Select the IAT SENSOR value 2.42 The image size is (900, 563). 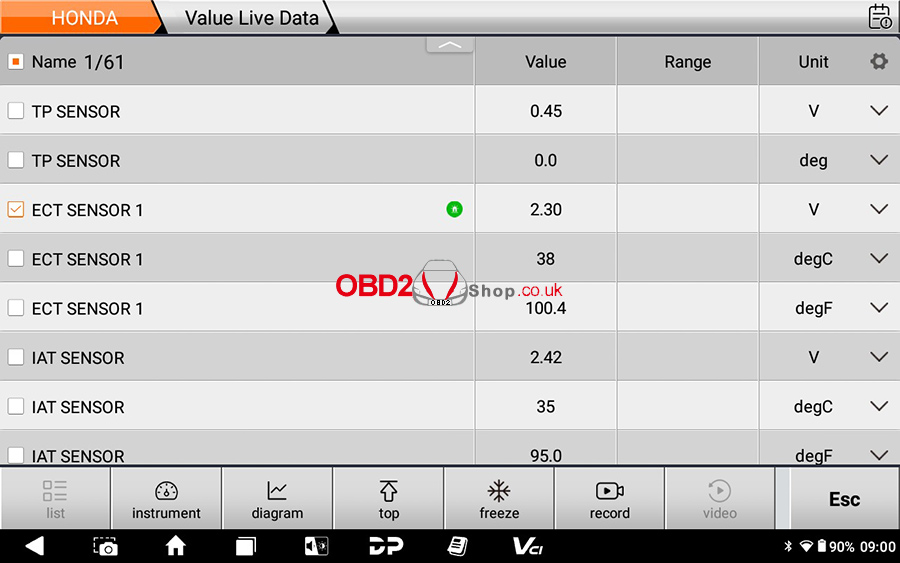pyautogui.click(x=545, y=358)
